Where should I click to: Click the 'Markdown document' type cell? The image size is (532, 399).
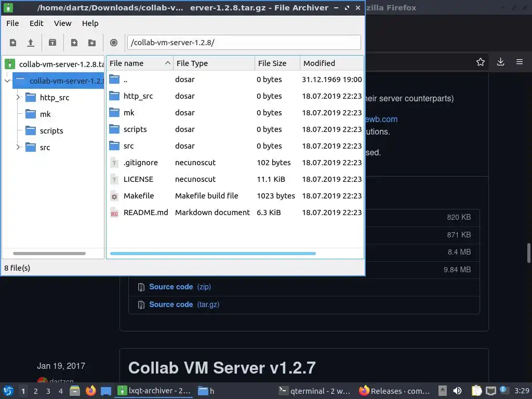coord(212,212)
